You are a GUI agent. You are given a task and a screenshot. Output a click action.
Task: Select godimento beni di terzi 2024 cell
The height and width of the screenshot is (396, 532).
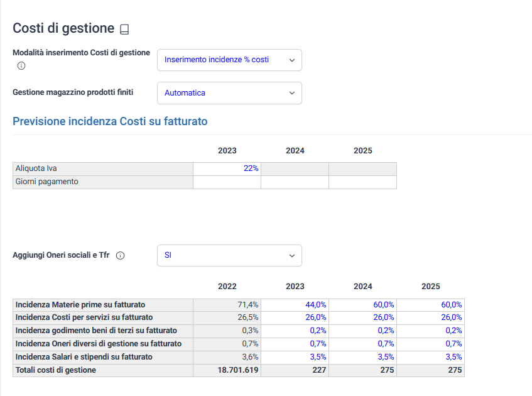(x=362, y=331)
